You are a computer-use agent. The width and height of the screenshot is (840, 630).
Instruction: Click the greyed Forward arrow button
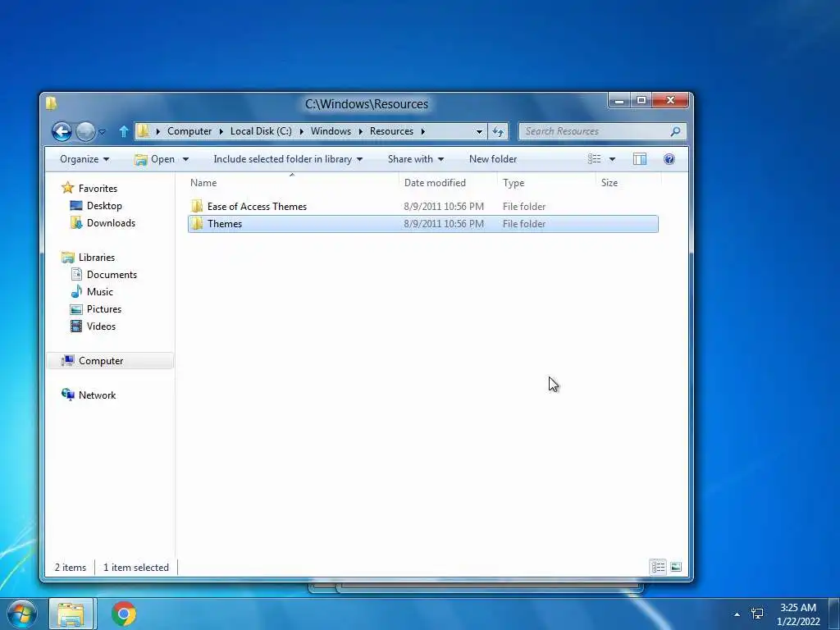click(x=85, y=131)
